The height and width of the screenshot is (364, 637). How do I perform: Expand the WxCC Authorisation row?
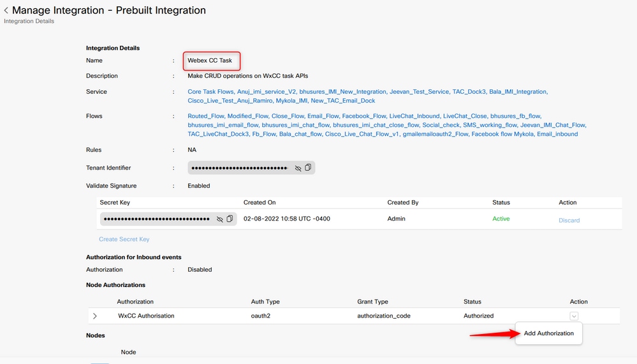[94, 316]
